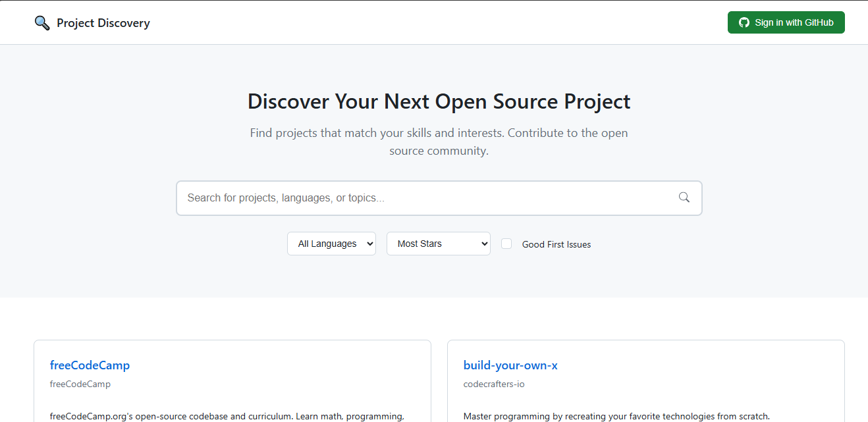The image size is (868, 422).
Task: Click the search icon inside the search box
Action: click(684, 198)
